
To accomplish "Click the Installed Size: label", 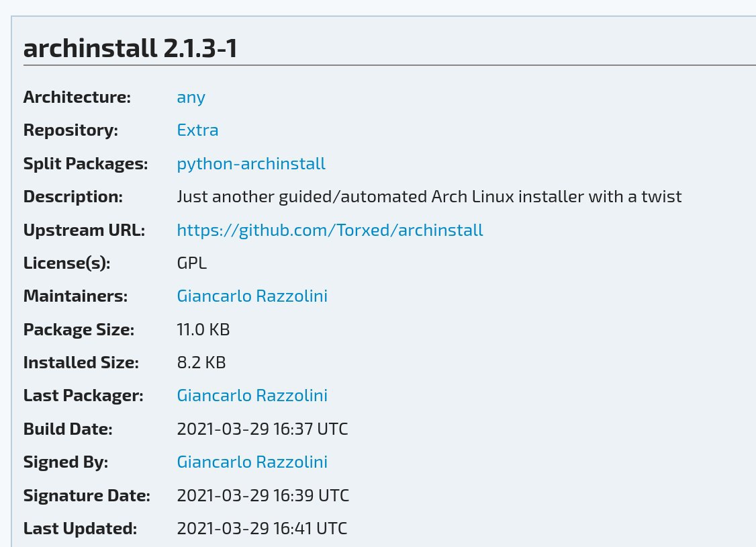I will [81, 363].
